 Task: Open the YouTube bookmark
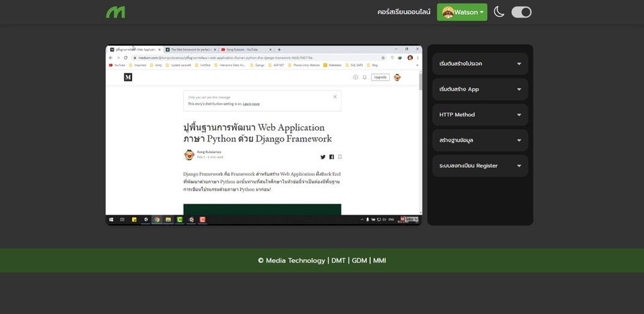pyautogui.click(x=117, y=65)
